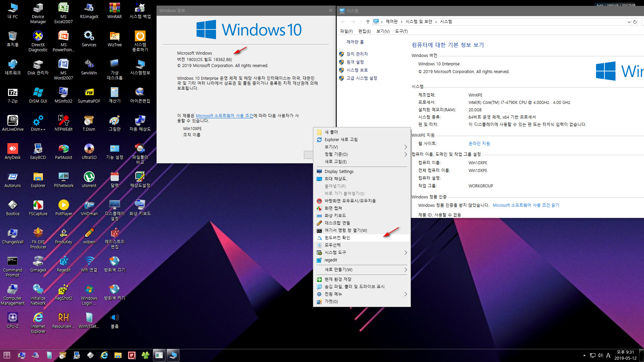Open the RegShot2 desktop icon
Image resolution: width=644 pixels, height=362 pixels.
pos(63,293)
